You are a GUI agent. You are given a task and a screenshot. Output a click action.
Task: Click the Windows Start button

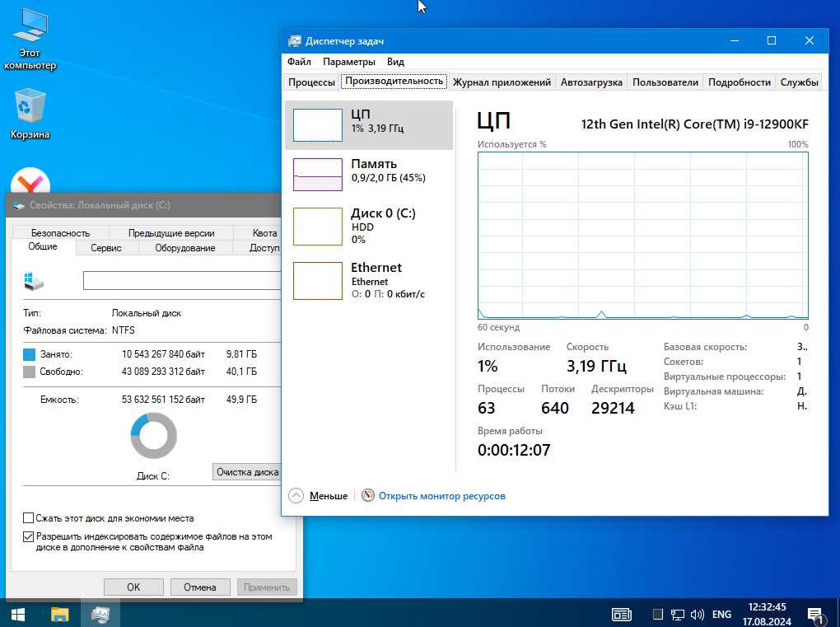pos(17,614)
